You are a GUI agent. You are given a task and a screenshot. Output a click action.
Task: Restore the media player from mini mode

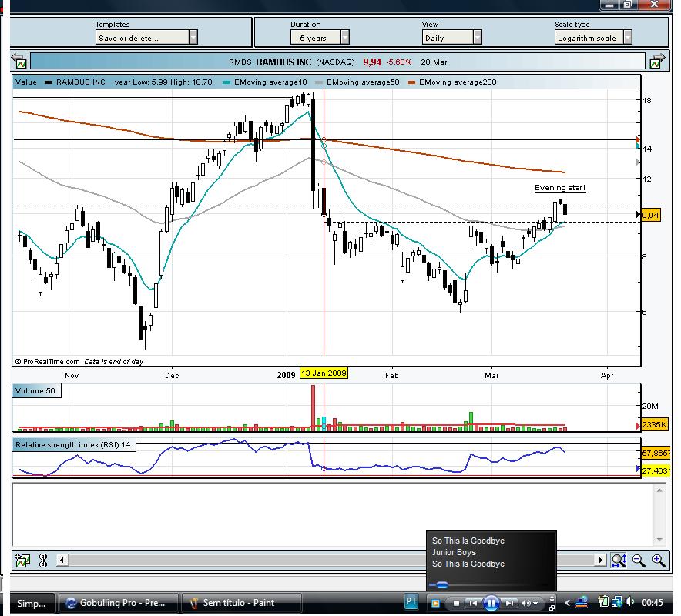coord(552,608)
